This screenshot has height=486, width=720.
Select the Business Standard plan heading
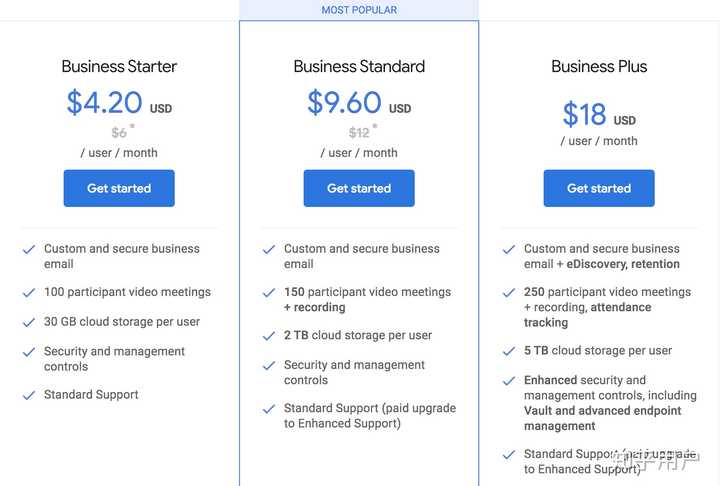[x=359, y=67]
